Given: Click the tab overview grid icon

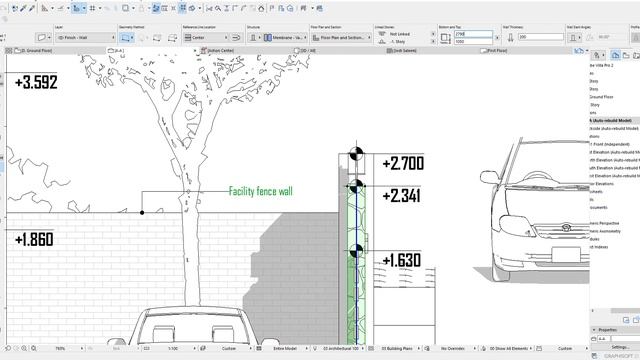Looking at the screenshot, I should point(9,51).
